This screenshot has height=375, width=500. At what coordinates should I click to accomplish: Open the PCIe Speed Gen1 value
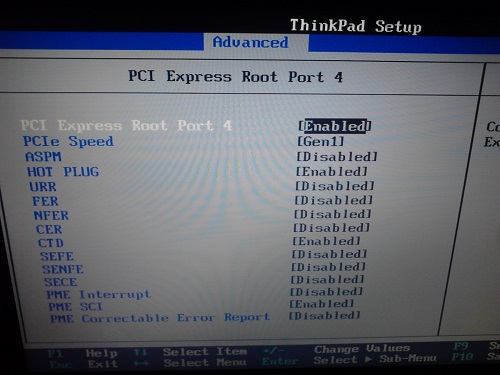pyautogui.click(x=321, y=142)
